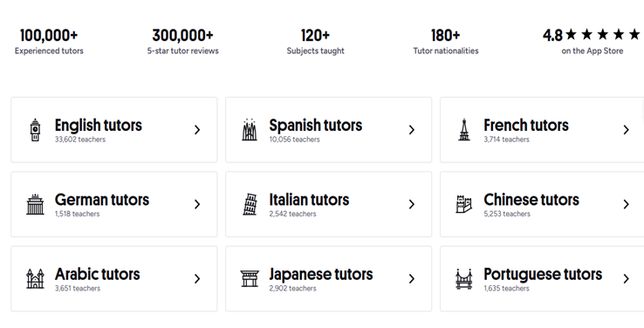Viewport: 644px width, 328px height.
Task: Click the bridge icon for Portuguese tutors
Action: 463,279
